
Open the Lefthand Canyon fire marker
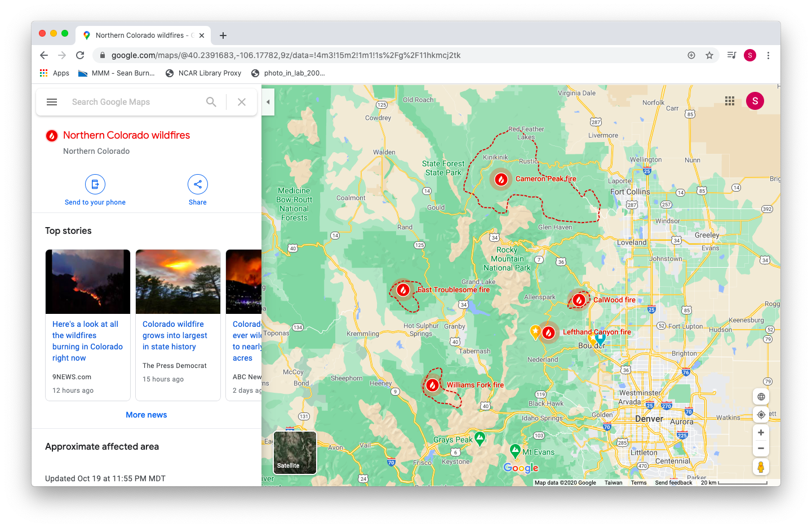pyautogui.click(x=548, y=332)
